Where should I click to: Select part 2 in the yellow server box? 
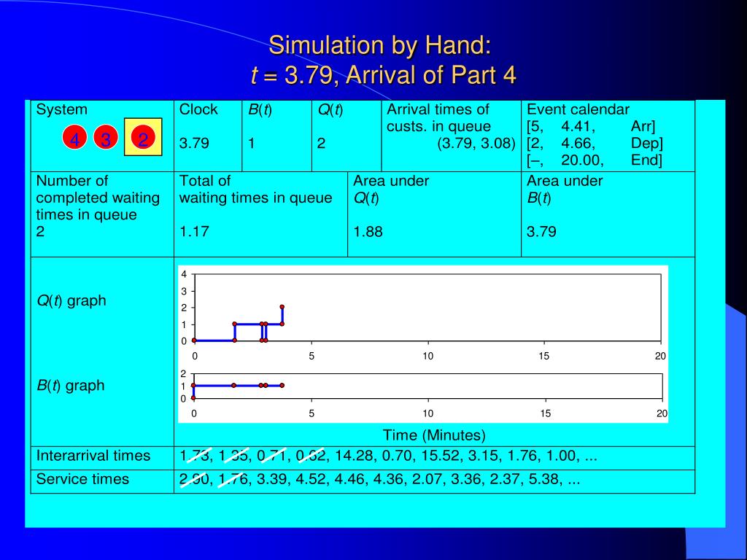[x=143, y=138]
